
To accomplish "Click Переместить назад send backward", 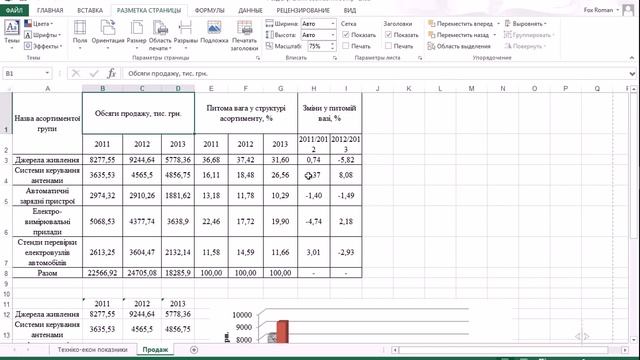I will tap(458, 35).
